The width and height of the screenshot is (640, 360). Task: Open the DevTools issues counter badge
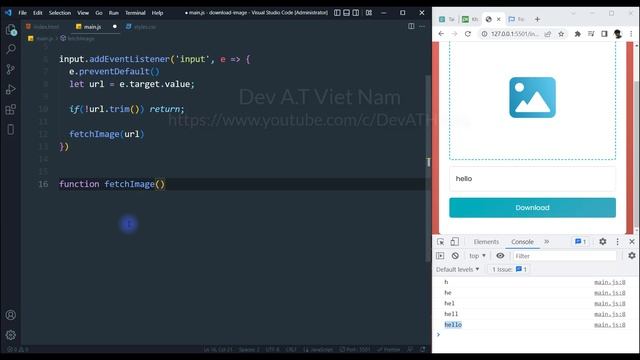click(x=580, y=242)
